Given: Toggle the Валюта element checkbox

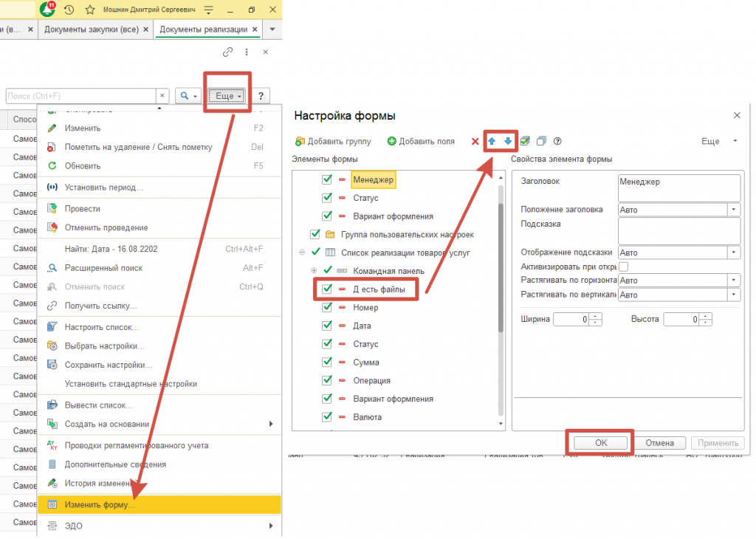Looking at the screenshot, I should click(327, 416).
